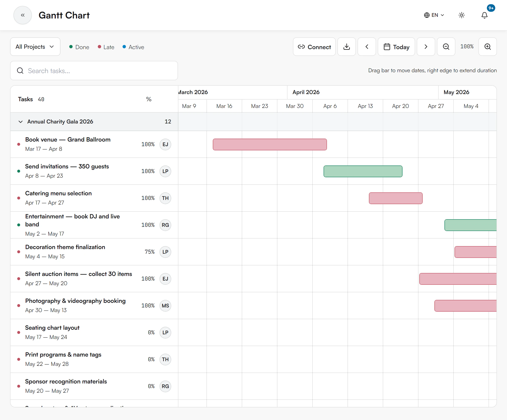Viewport: 507px width, 420px height.
Task: Click task name Sponsor recognition materials
Action: coord(66,382)
